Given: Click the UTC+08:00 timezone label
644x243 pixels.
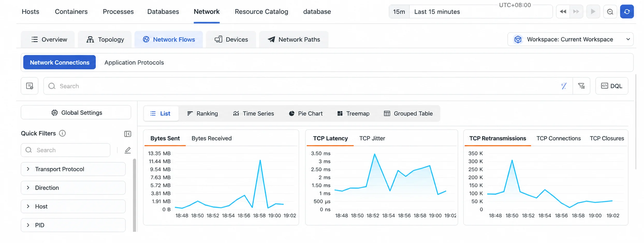Looking at the screenshot, I should [x=515, y=5].
